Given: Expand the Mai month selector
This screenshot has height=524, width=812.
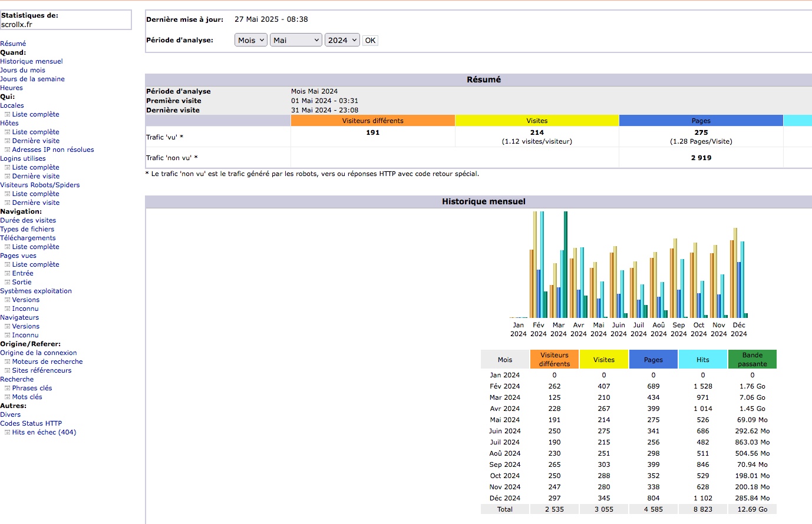Looking at the screenshot, I should click(x=295, y=40).
